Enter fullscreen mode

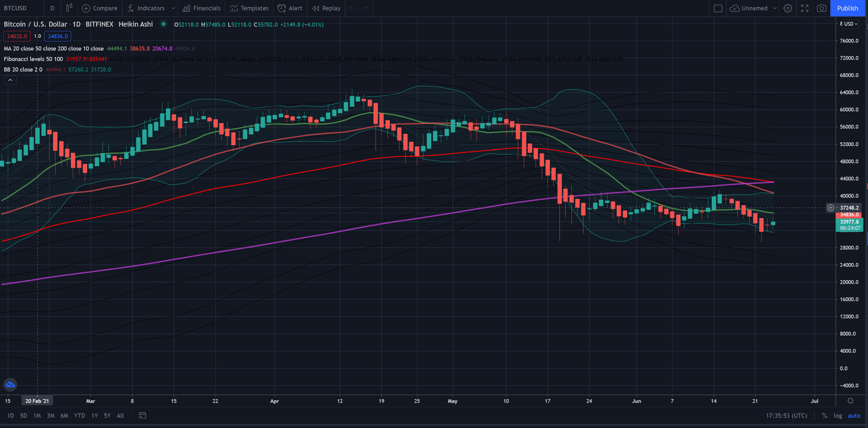[x=805, y=8]
